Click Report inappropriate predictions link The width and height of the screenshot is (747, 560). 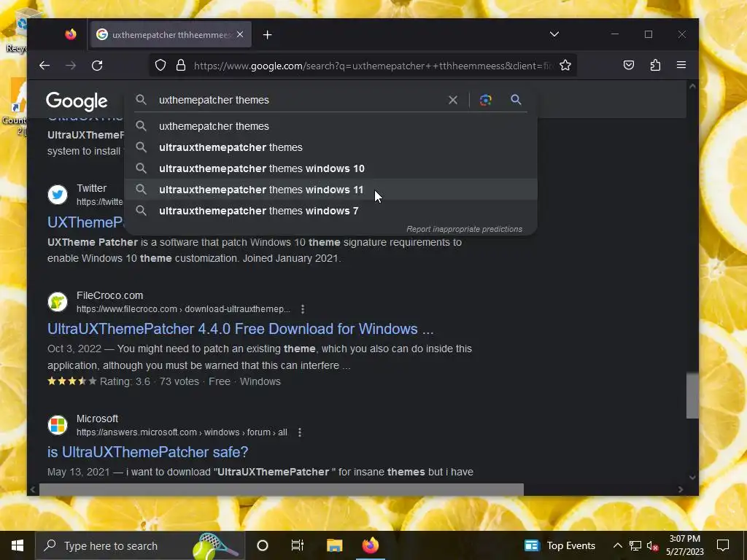pyautogui.click(x=464, y=229)
